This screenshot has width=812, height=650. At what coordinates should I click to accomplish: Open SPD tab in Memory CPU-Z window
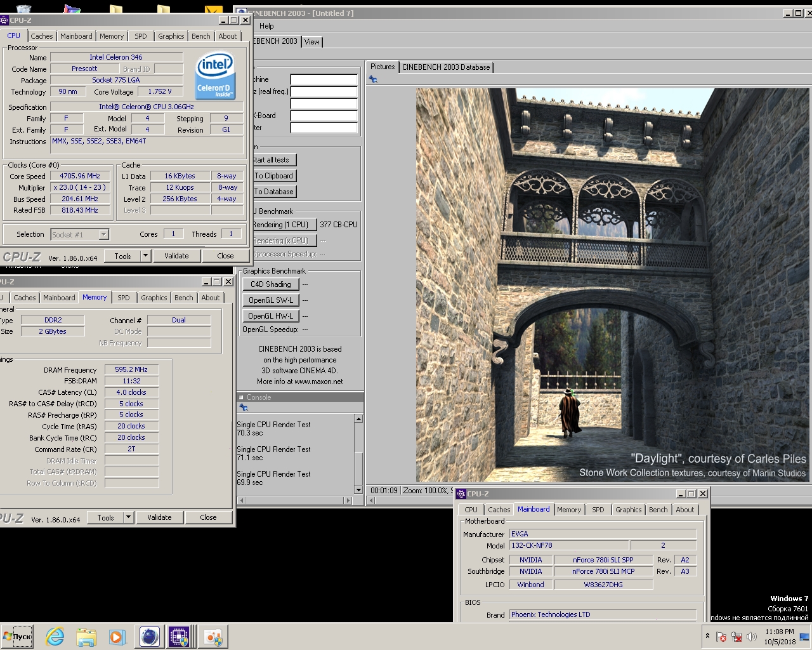pyautogui.click(x=124, y=298)
